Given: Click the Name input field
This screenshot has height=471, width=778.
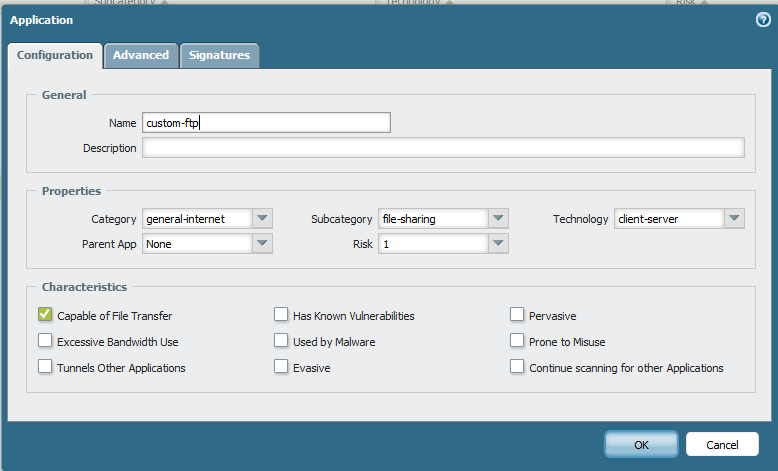Looking at the screenshot, I should click(x=266, y=123).
